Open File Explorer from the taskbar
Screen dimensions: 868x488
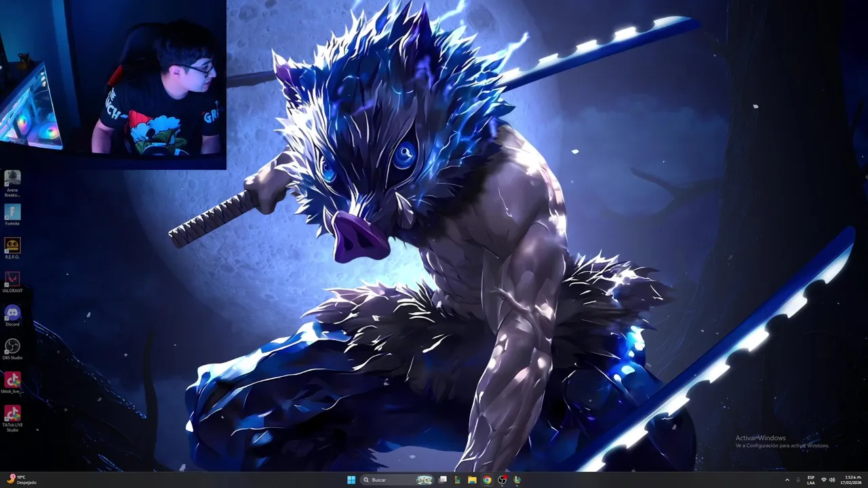tap(472, 480)
